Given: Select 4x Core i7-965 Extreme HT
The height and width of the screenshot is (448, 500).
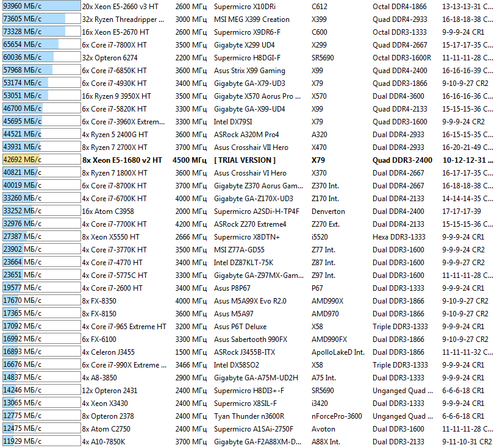Looking at the screenshot, I should pos(124,327).
